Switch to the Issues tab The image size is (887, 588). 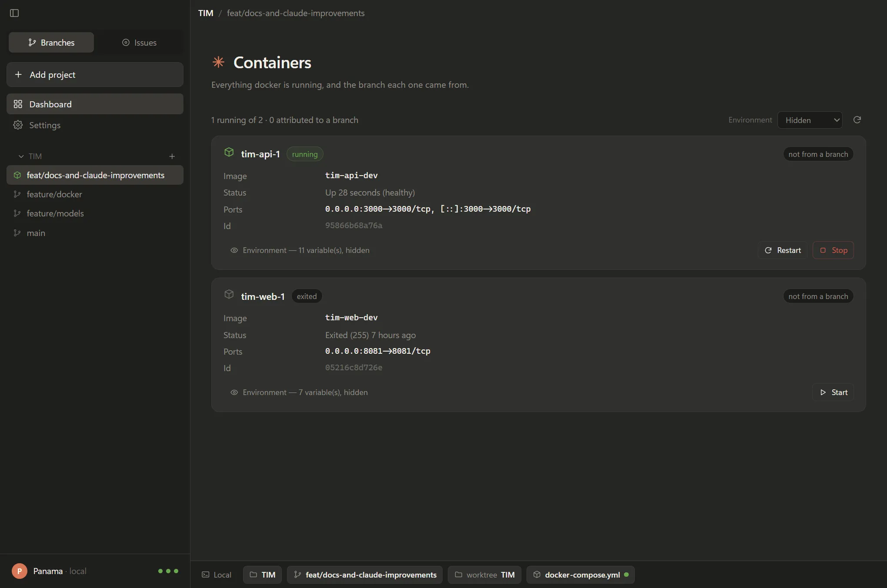(139, 43)
